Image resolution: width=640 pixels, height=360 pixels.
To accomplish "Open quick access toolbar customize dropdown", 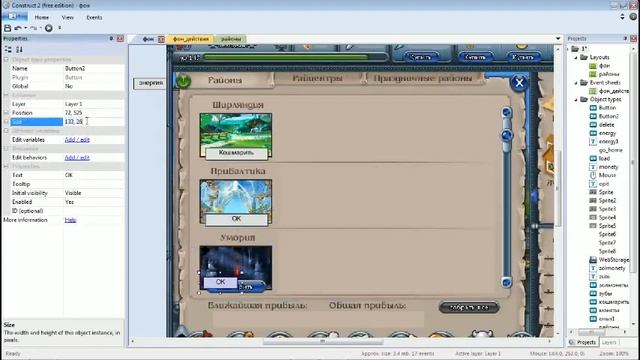I will [60, 28].
